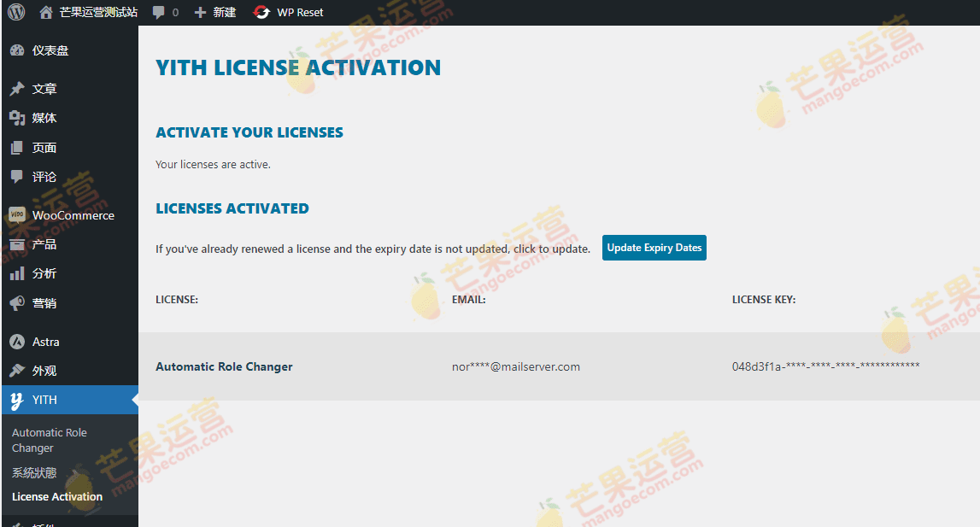Click the Update Expiry Dates button
The height and width of the screenshot is (527, 980).
tap(654, 248)
